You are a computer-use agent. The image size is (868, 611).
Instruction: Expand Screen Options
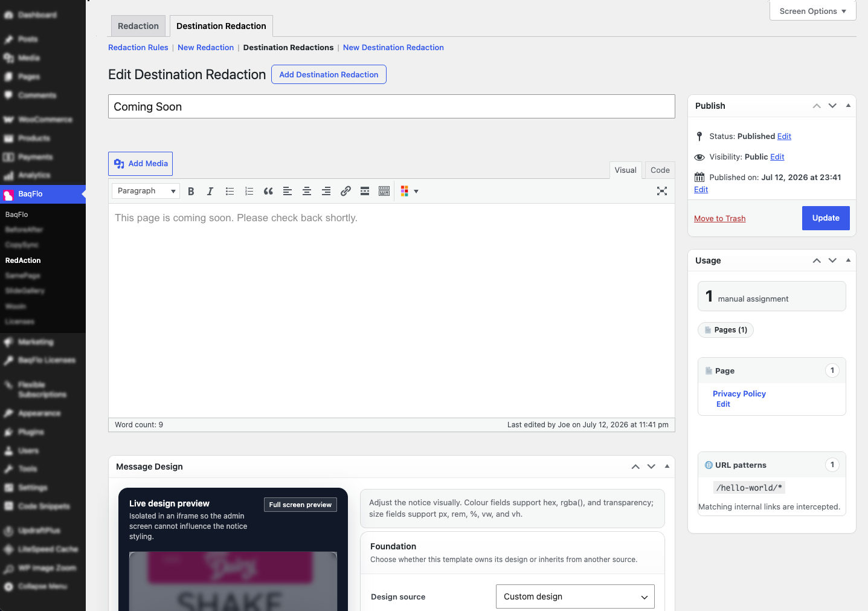point(812,11)
